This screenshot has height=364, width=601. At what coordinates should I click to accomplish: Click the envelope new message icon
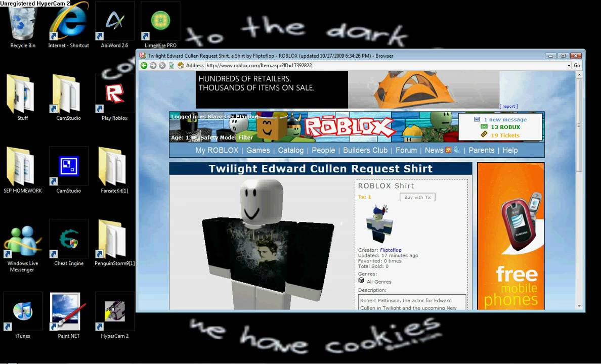477,119
